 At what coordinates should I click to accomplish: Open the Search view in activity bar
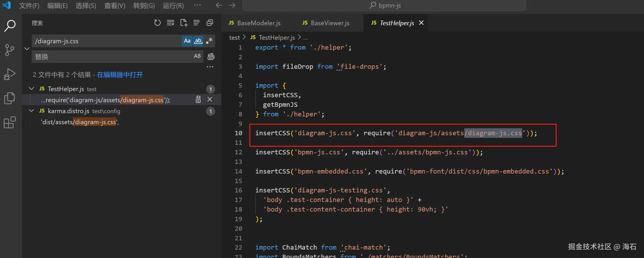point(10,26)
